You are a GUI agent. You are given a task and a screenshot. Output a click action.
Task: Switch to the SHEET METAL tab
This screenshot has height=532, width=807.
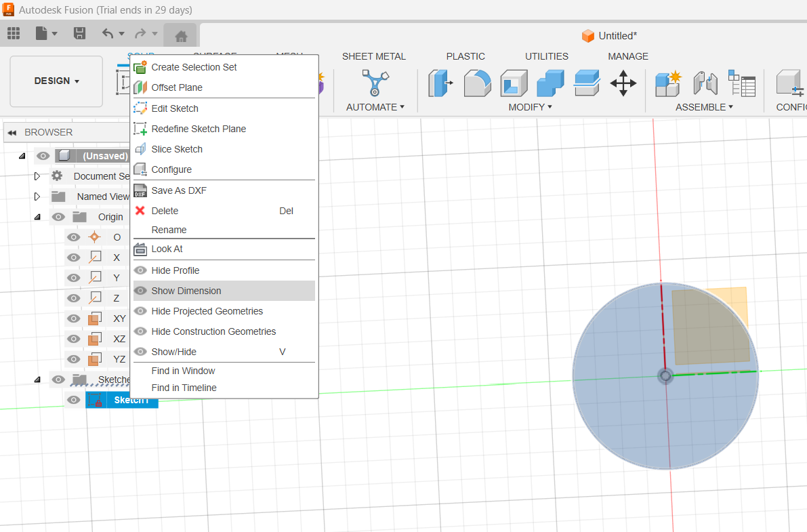click(x=373, y=57)
